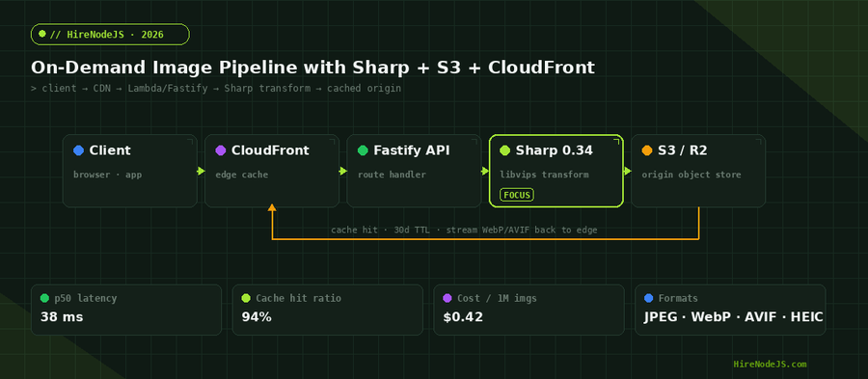Click the cache hit 30d TTL caption
This screenshot has height=379, width=868.
point(464,230)
